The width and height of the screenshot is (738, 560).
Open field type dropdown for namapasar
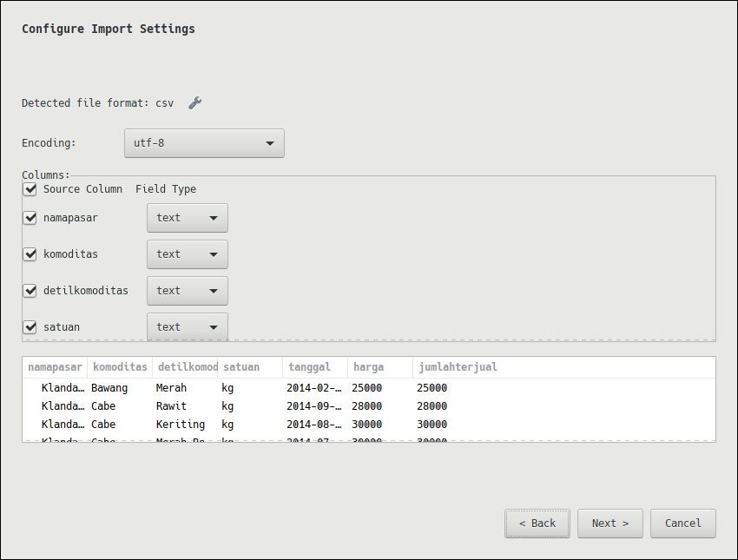click(187, 218)
